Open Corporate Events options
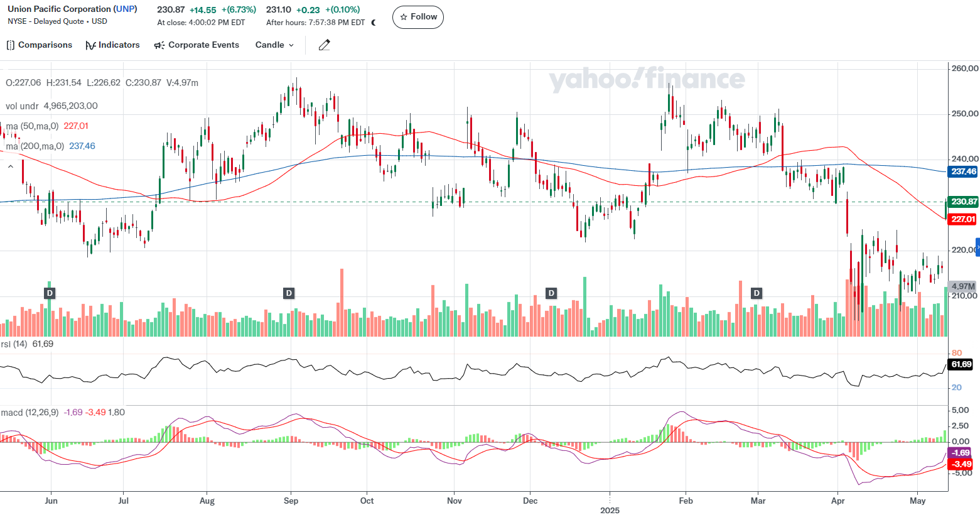This screenshot has height=515, width=980. (x=197, y=45)
